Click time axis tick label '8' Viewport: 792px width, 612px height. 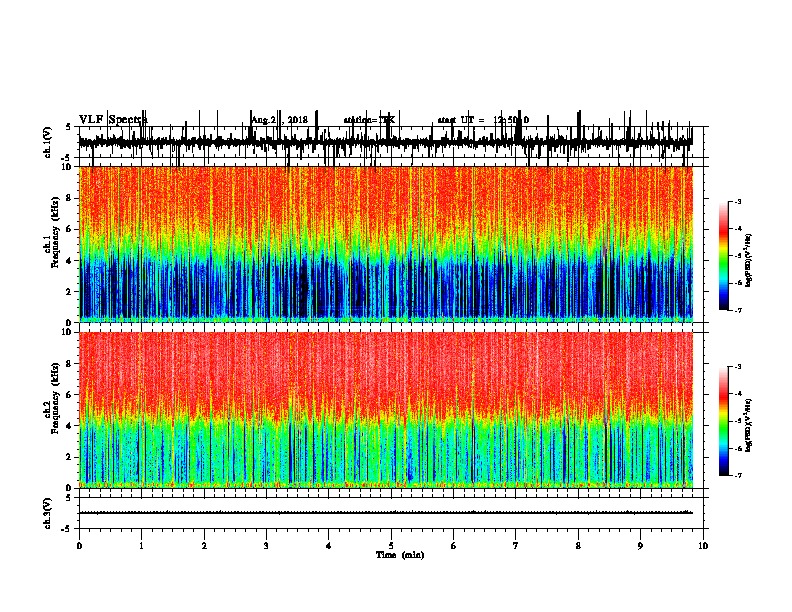point(578,545)
